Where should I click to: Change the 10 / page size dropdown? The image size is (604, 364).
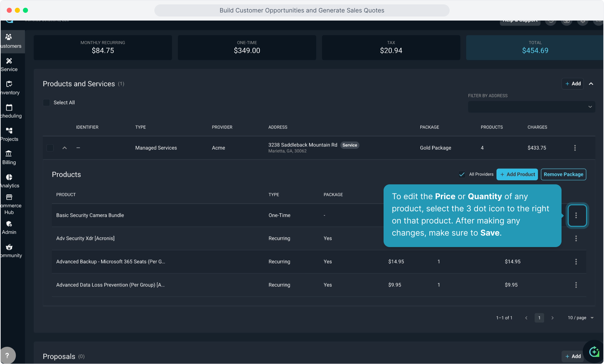pyautogui.click(x=580, y=318)
